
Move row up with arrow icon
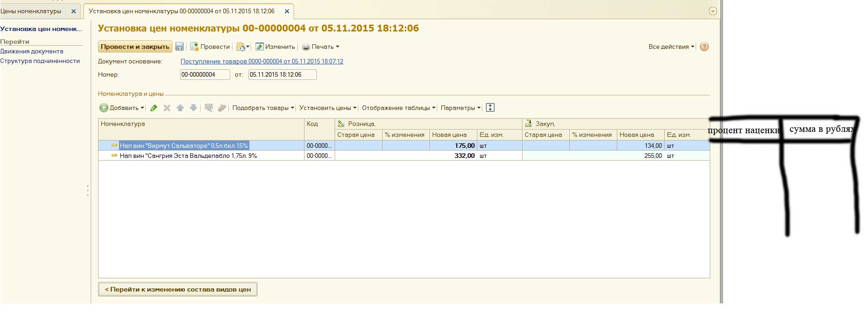pos(180,108)
